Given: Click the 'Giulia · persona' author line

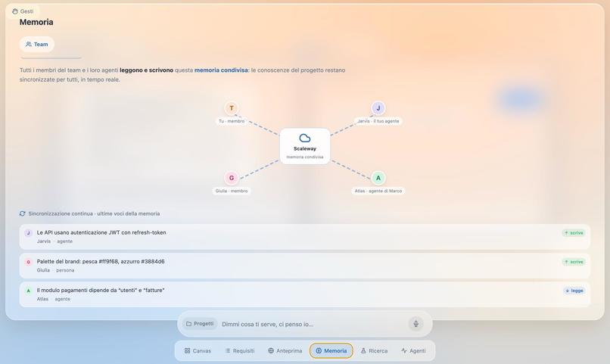Looking at the screenshot, I should 56,270.
